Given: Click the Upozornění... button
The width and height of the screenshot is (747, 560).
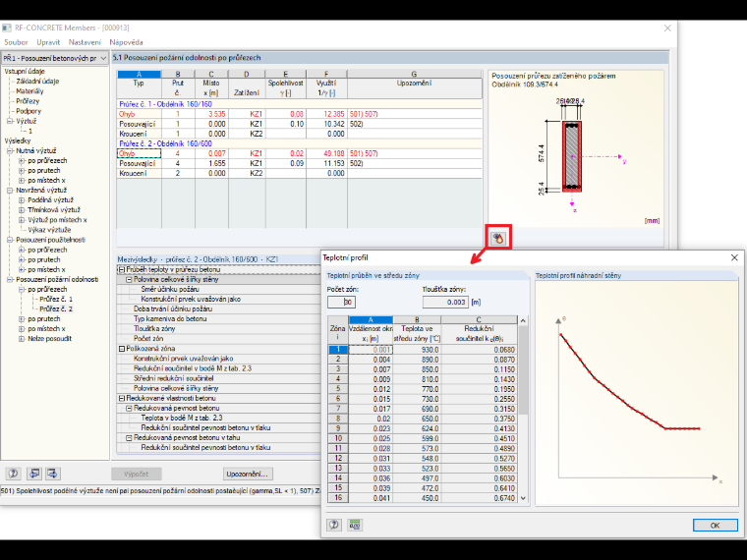Looking at the screenshot, I should pyautogui.click(x=248, y=474).
